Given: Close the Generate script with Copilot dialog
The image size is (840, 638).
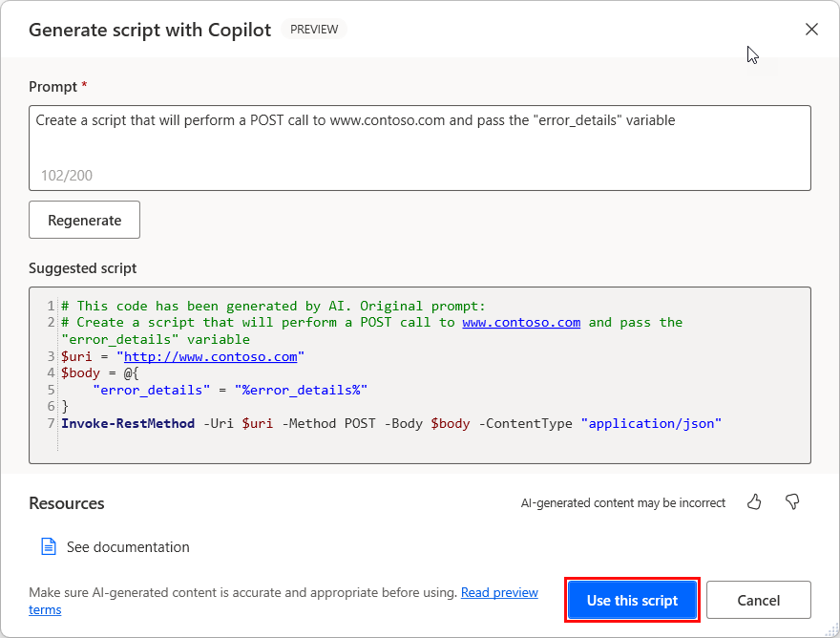Looking at the screenshot, I should tap(811, 30).
